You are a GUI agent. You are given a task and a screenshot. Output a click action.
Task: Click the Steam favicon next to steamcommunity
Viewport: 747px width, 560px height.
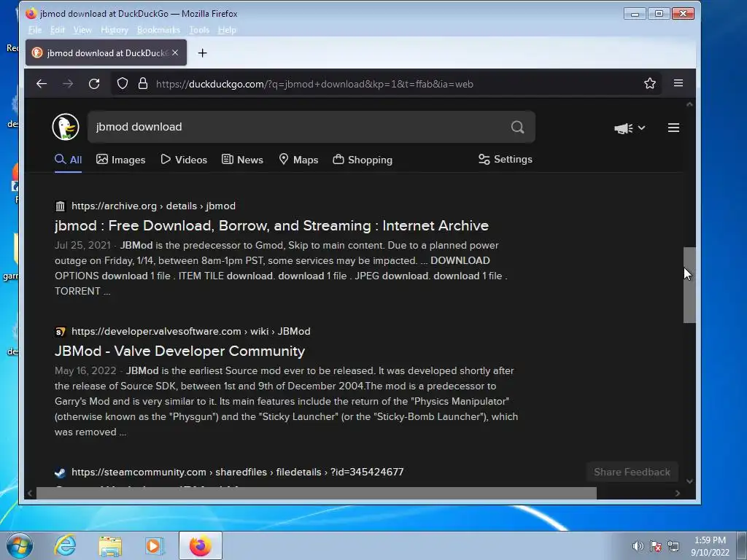coord(60,472)
